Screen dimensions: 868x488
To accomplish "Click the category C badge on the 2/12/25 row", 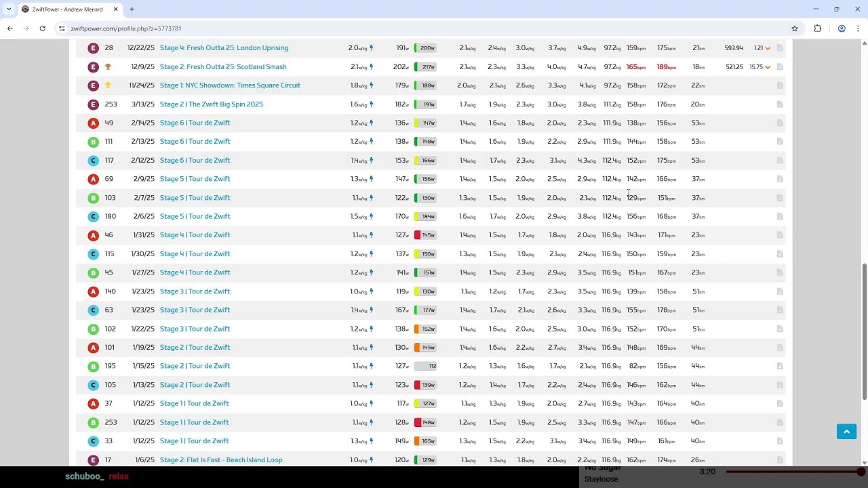I will pos(94,161).
